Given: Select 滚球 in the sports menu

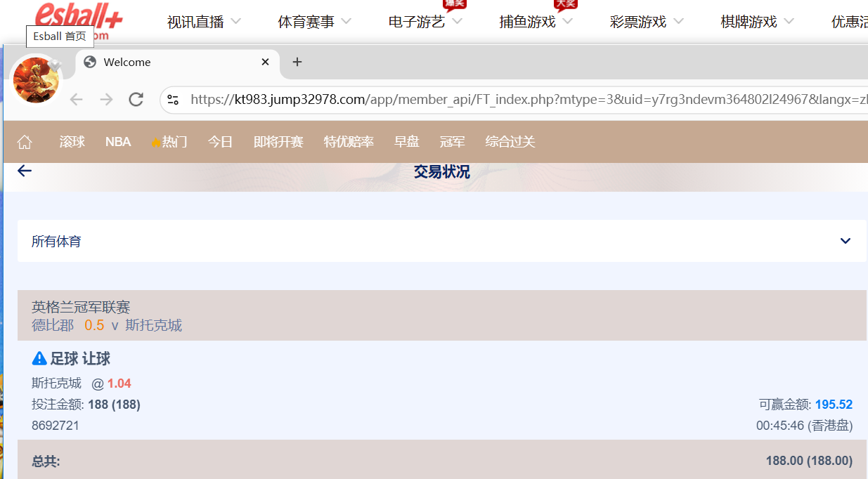Looking at the screenshot, I should [72, 141].
